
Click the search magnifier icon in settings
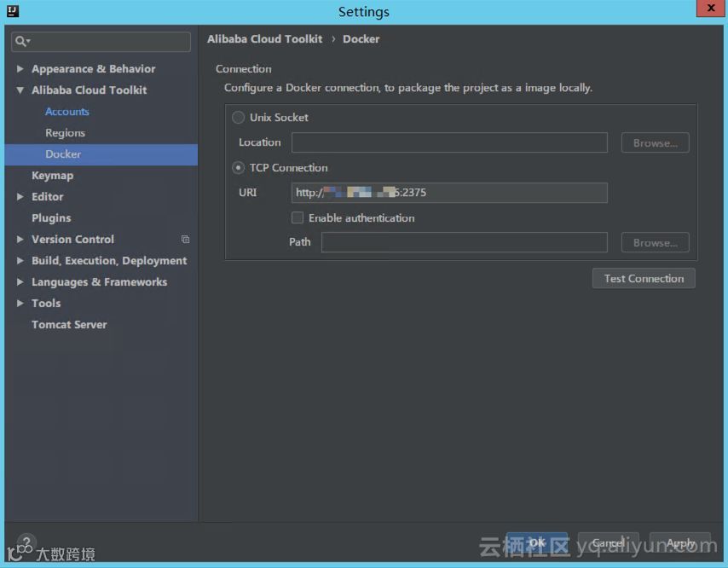(x=21, y=41)
